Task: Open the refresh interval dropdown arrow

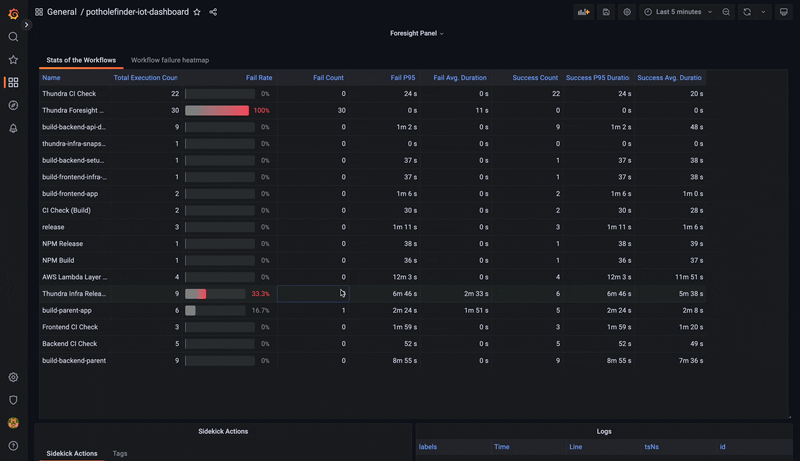Action: click(763, 12)
